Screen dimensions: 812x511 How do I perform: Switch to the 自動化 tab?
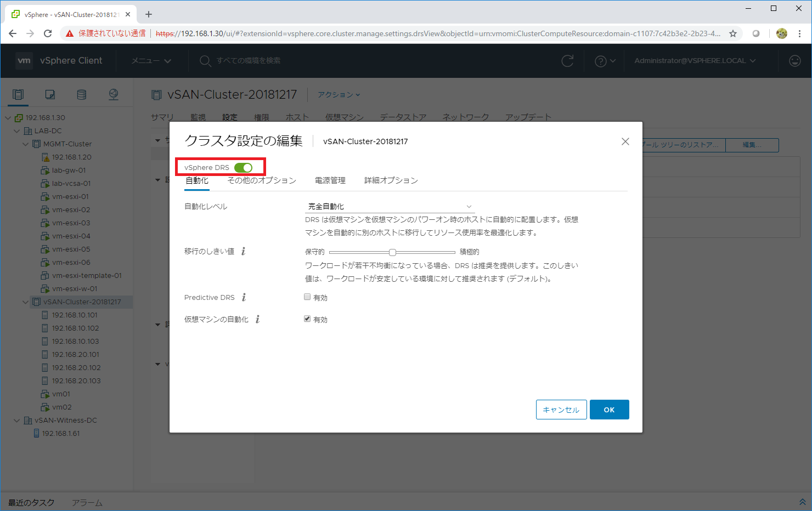point(197,180)
